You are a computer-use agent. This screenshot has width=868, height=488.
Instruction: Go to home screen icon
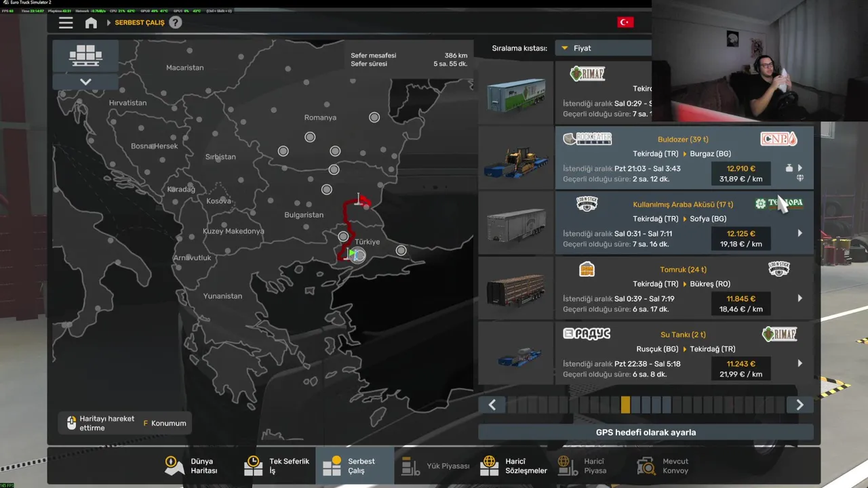[91, 22]
